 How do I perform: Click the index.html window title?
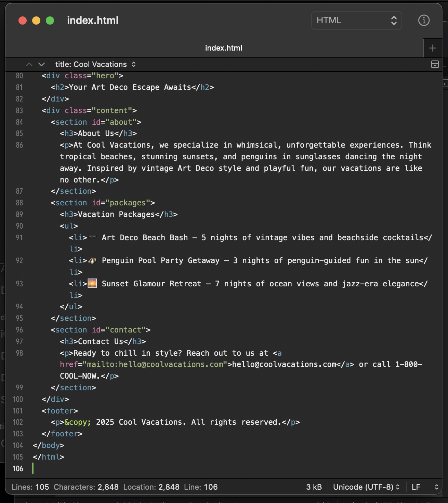(93, 21)
